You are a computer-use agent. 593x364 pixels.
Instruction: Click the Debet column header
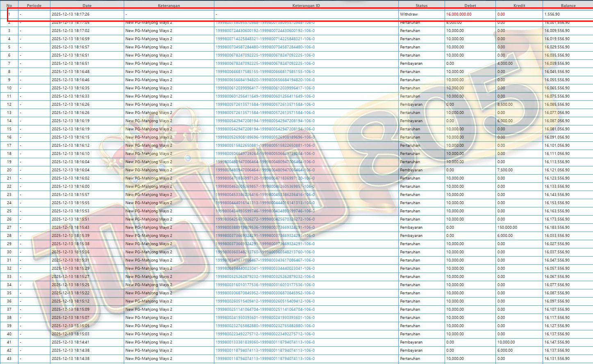click(x=470, y=6)
